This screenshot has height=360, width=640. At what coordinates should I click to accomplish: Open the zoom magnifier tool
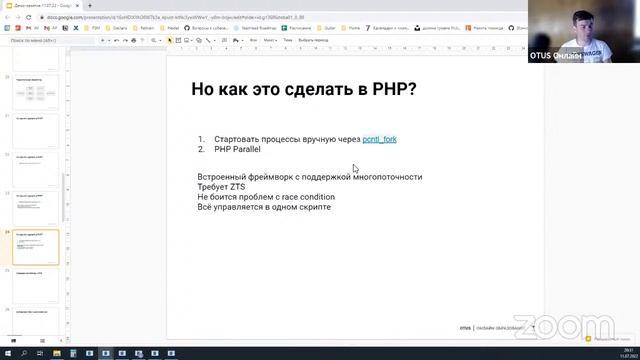[153, 40]
